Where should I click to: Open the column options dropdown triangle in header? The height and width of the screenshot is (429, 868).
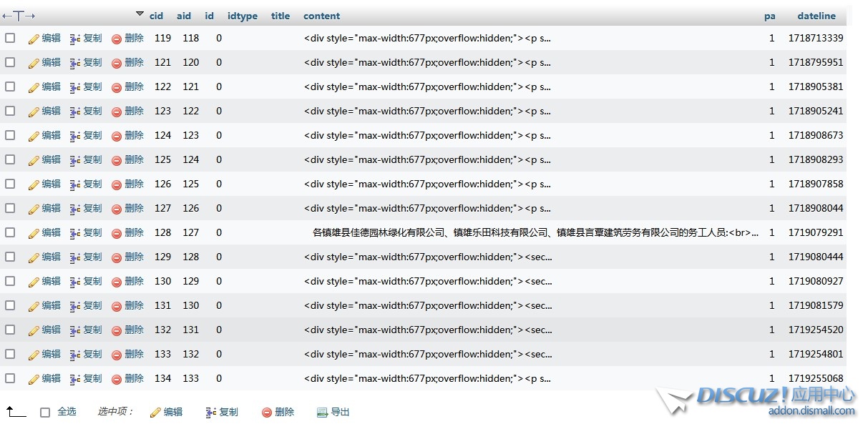[140, 14]
